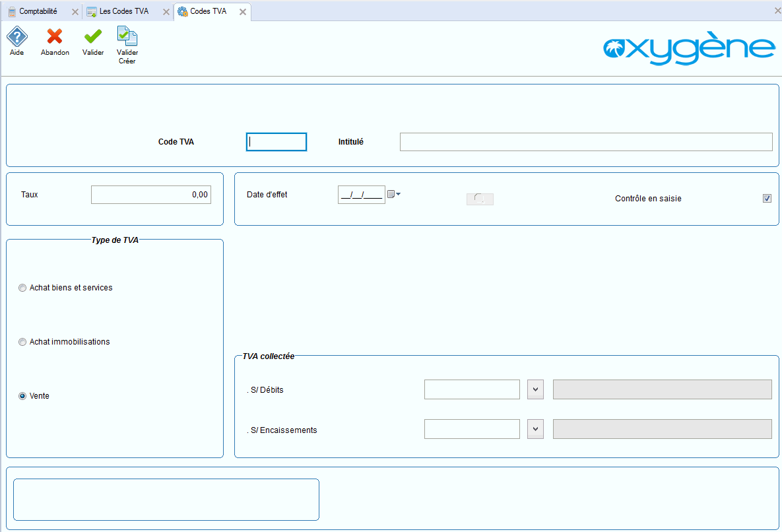Screen dimensions: 782x532
Task: Select Achat immobilisations radio button
Action: tap(23, 342)
